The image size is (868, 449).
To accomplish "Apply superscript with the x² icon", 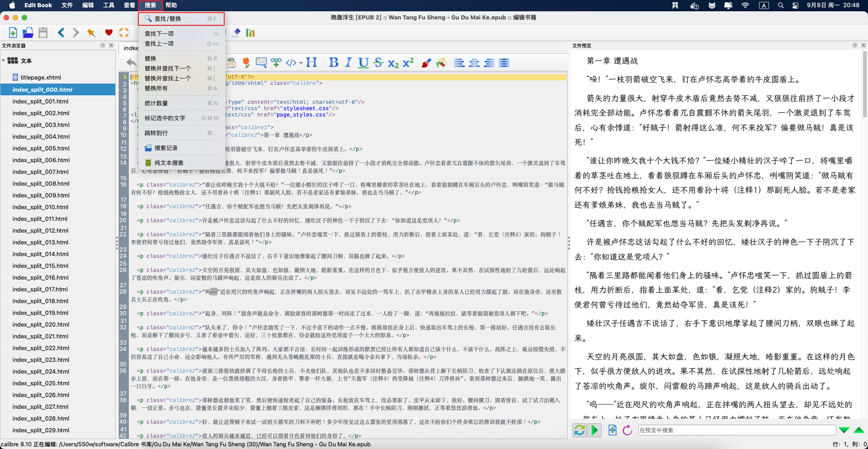I will pyautogui.click(x=408, y=62).
